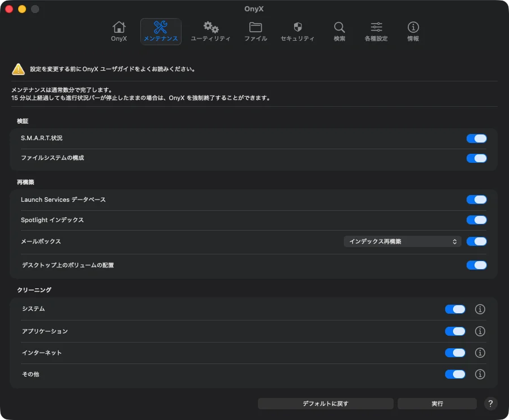This screenshot has width=509, height=420.
Task: Click the yellow warning triangle icon
Action: tap(18, 69)
